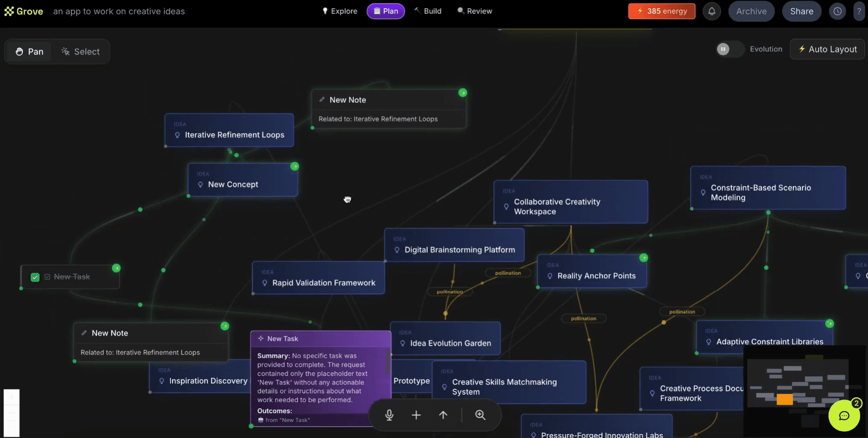This screenshot has width=868, height=438.
Task: Click the up arrow icon in bottom toolbar
Action: coord(443,415)
